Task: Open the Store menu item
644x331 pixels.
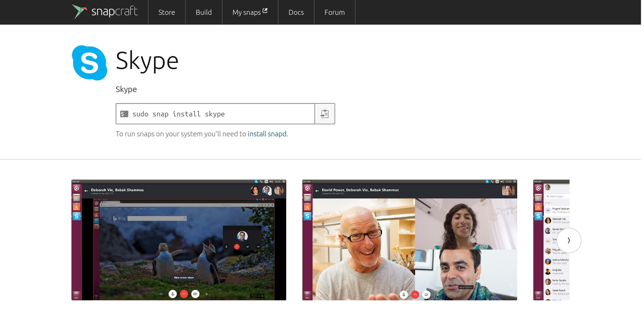Action: pos(167,12)
